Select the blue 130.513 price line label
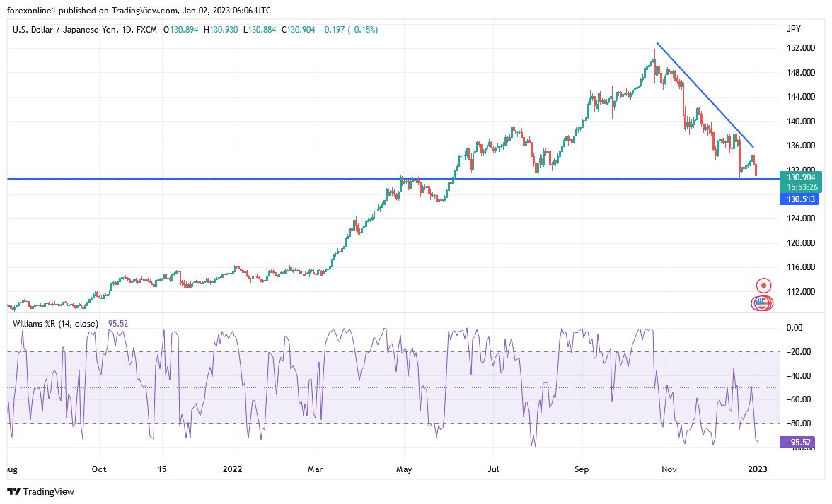The image size is (832, 504). (801, 199)
